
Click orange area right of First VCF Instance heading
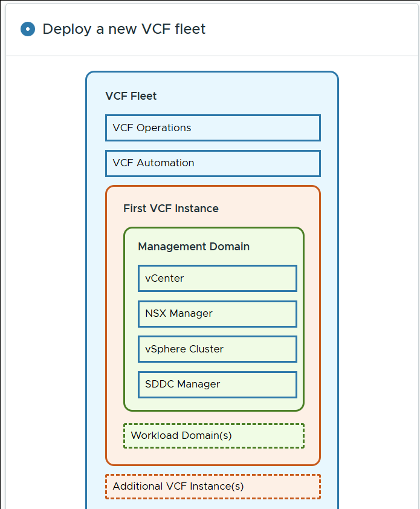(272, 209)
